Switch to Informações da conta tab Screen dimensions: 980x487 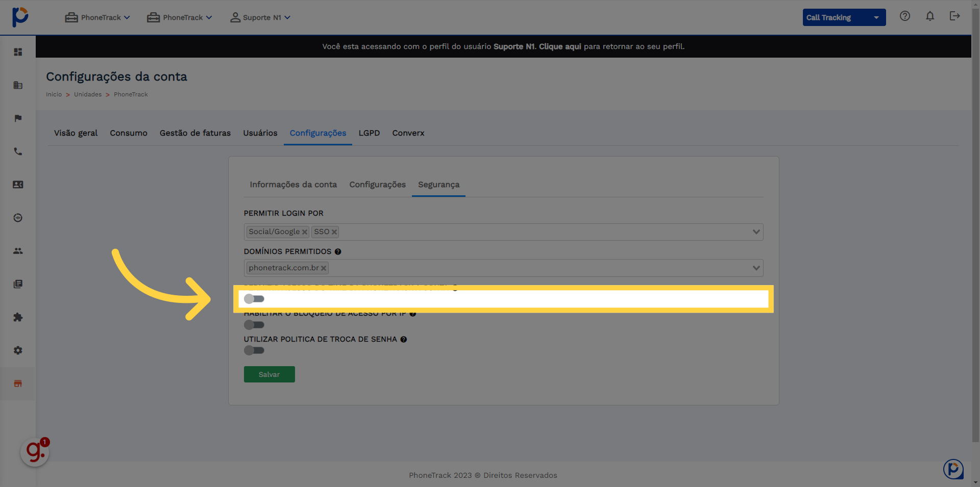click(293, 185)
